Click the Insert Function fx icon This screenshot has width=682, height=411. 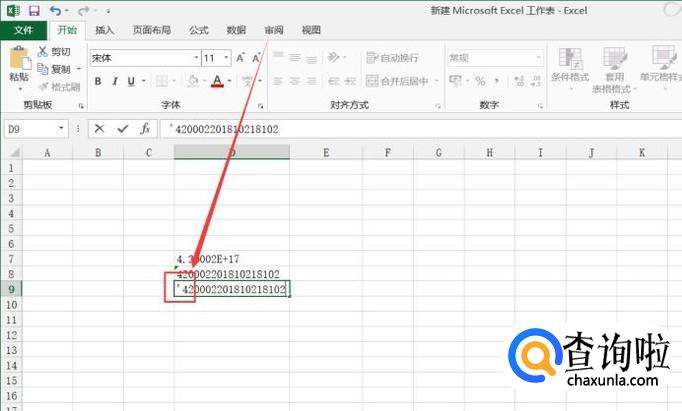tap(145, 128)
